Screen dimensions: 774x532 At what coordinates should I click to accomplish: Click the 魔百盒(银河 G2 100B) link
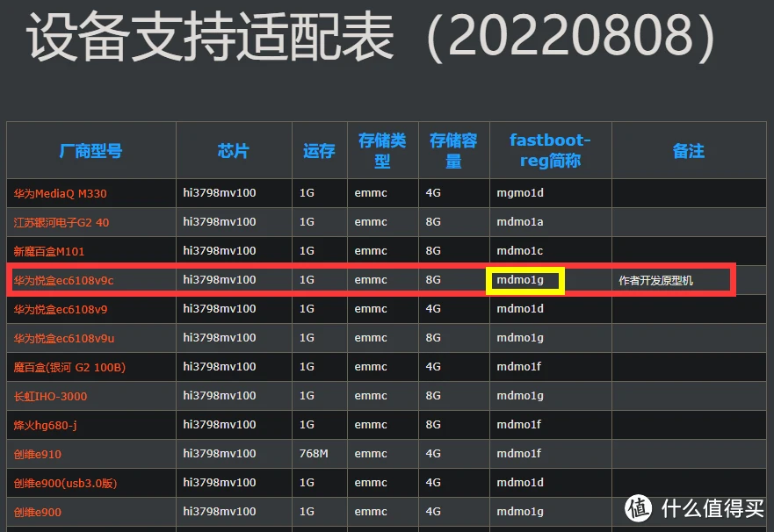[x=69, y=368]
